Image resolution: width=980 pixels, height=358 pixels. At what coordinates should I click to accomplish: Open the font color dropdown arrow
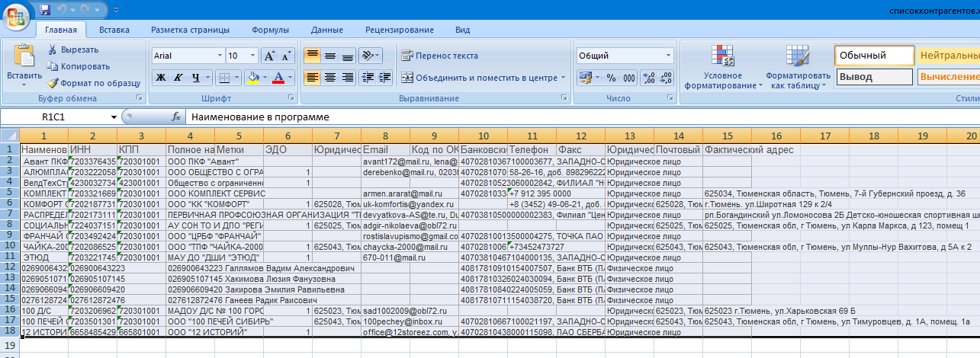pyautogui.click(x=291, y=77)
